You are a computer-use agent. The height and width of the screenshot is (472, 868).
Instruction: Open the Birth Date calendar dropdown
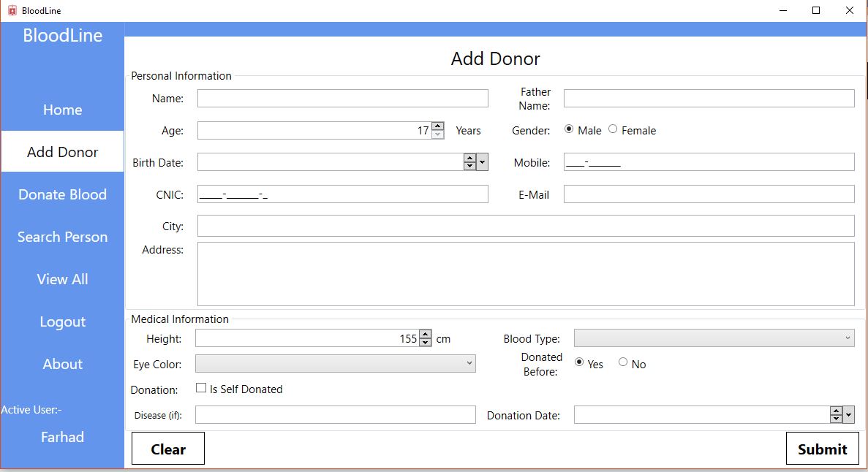point(482,162)
